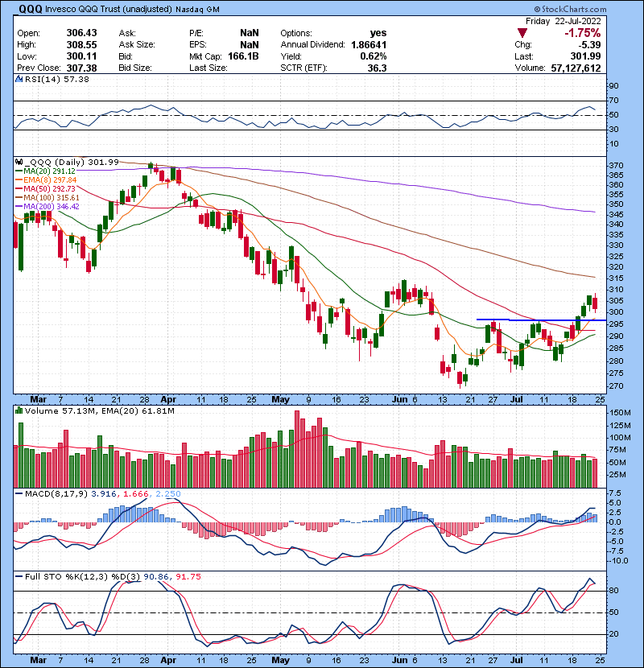The height and width of the screenshot is (668, 644).
Task: Select the High value 308.55
Action: (81, 45)
